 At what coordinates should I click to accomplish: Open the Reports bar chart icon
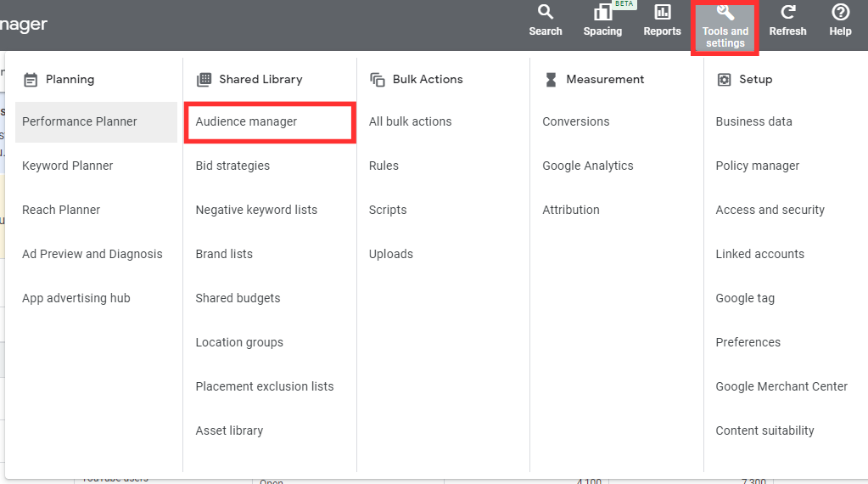point(662,12)
